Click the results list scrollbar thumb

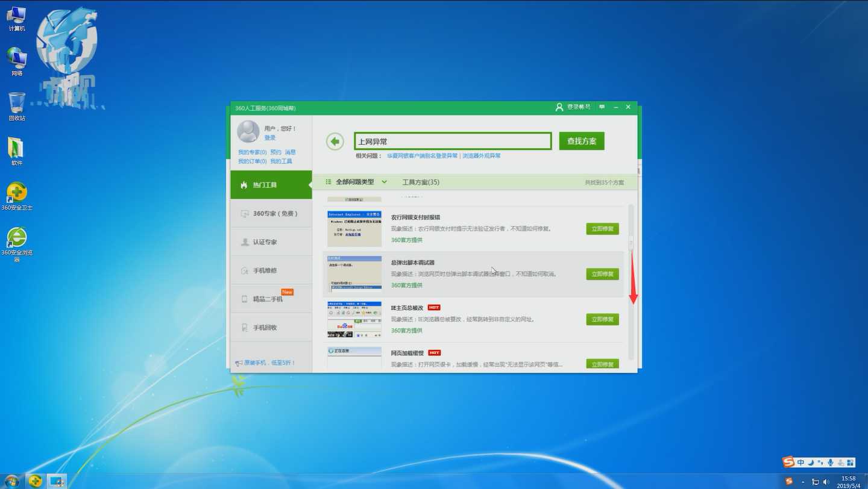(x=631, y=242)
